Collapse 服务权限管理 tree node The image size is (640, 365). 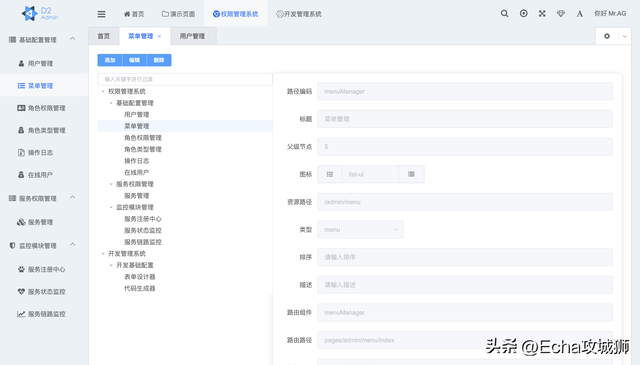pyautogui.click(x=111, y=184)
